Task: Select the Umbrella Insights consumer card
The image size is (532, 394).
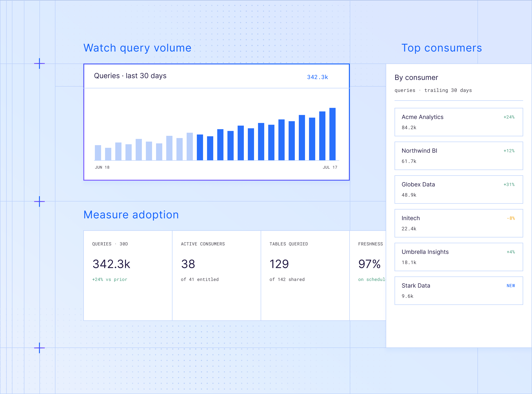Action: (459, 257)
